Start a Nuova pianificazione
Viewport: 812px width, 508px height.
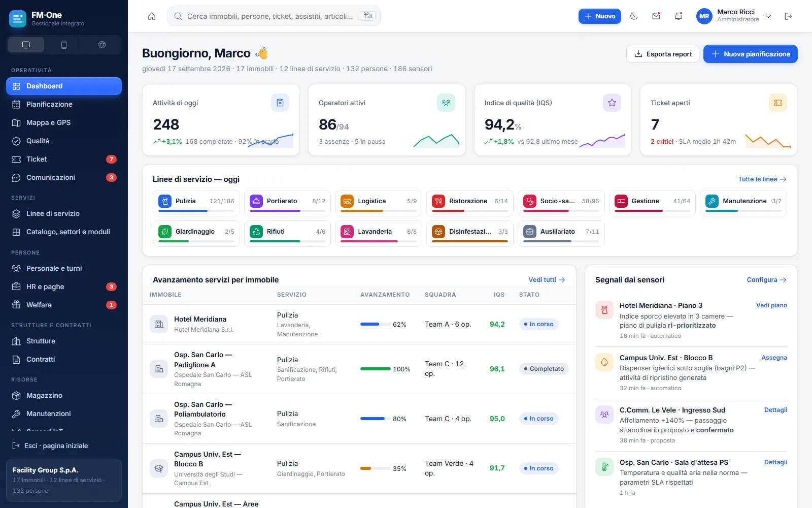click(x=750, y=54)
